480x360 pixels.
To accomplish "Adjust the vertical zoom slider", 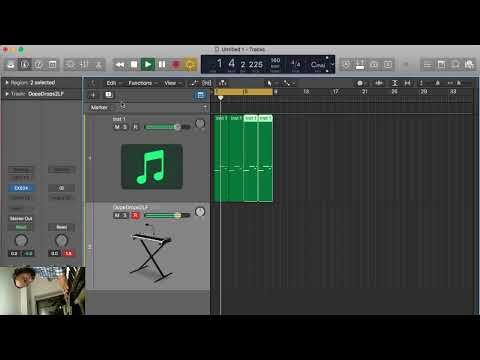I will pos(429,83).
